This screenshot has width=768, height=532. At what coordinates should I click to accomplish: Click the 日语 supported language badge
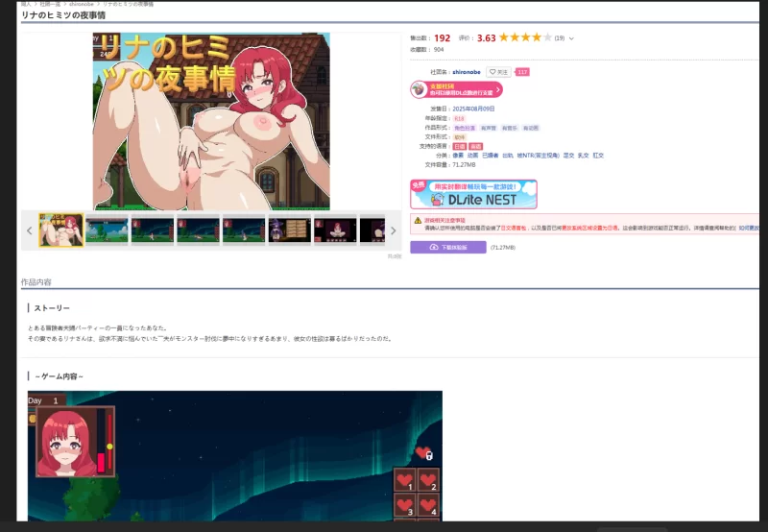coord(460,147)
